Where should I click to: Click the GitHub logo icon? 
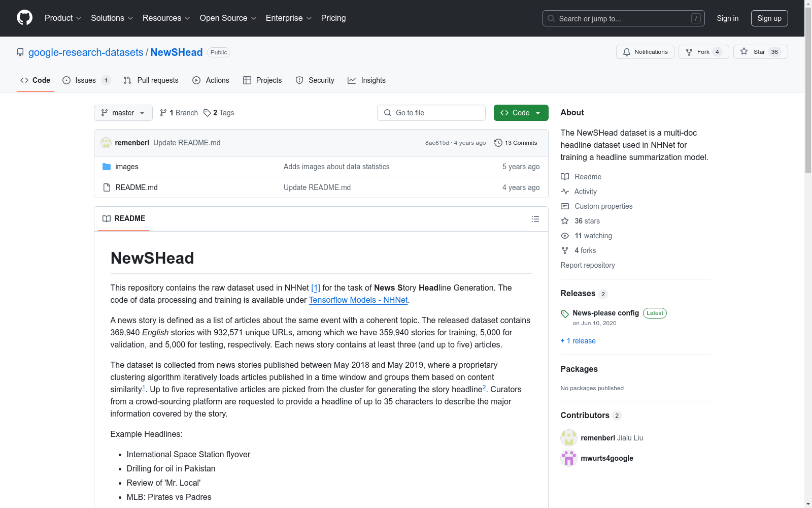pyautogui.click(x=24, y=18)
